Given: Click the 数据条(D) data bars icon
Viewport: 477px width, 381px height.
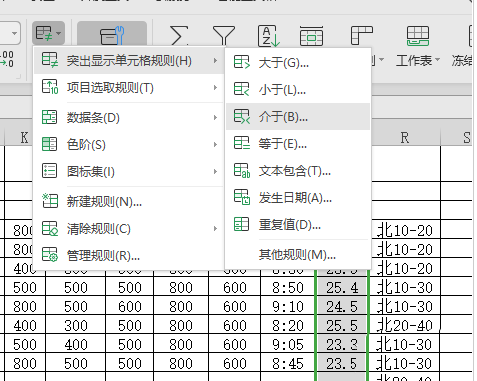Looking at the screenshot, I should pos(49,117).
